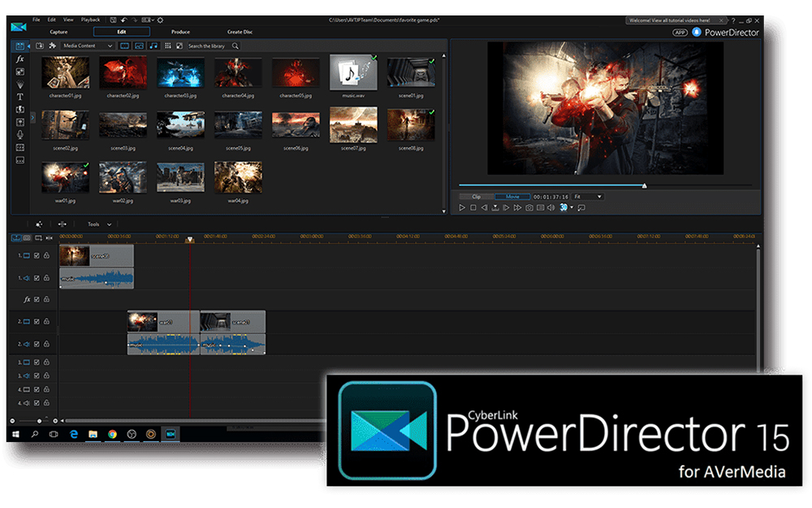
Task: Click the timeline zoom slider knob
Action: pos(39,421)
